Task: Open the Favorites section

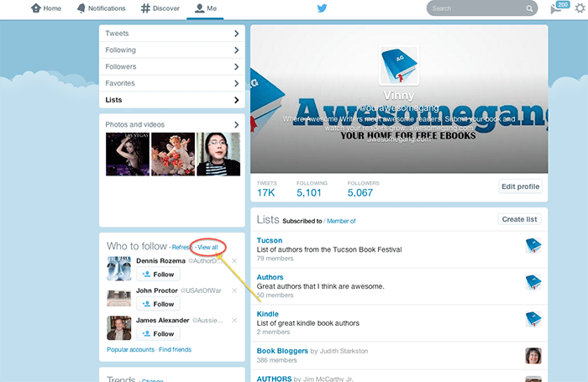Action: tap(171, 83)
